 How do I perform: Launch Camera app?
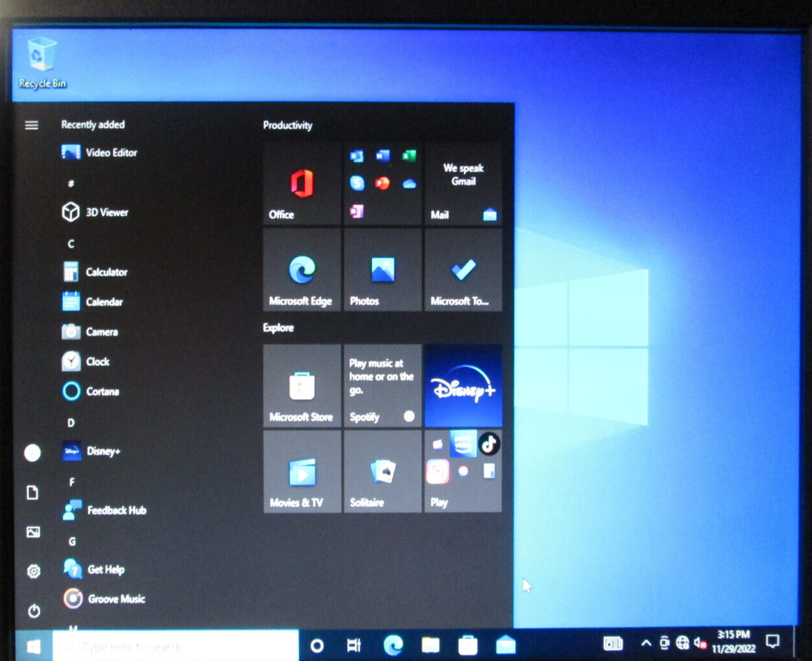point(90,332)
